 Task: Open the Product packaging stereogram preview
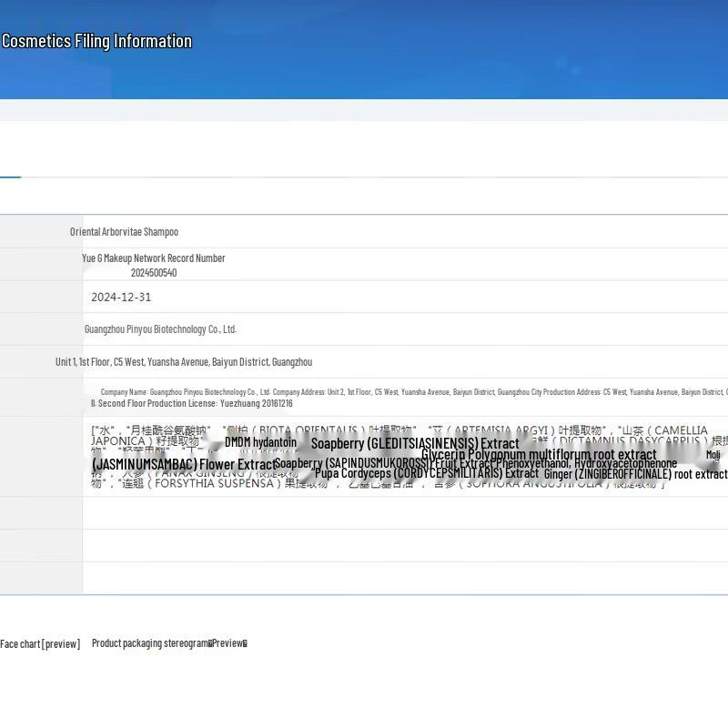coord(169,643)
